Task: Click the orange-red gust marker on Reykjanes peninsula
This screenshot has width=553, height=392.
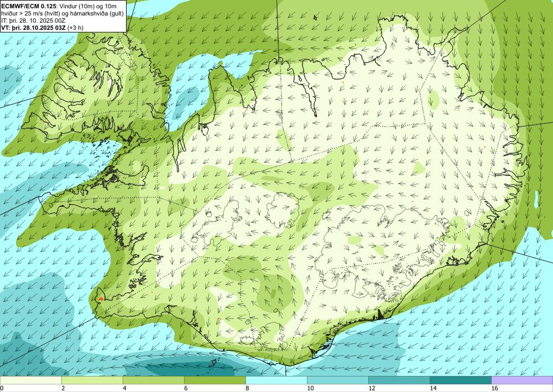Action: (x=101, y=299)
